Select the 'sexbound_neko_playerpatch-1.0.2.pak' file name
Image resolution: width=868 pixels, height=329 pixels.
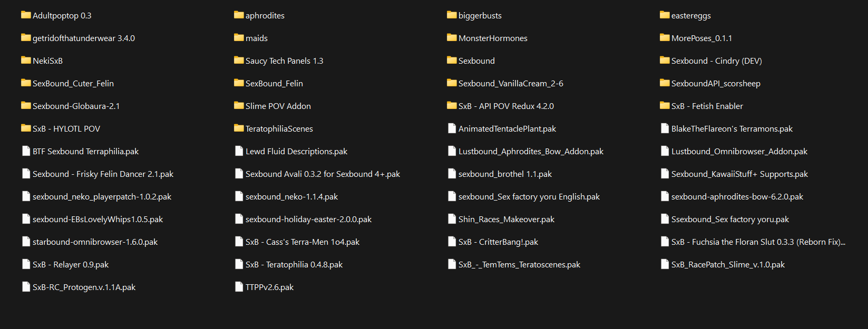(102, 197)
